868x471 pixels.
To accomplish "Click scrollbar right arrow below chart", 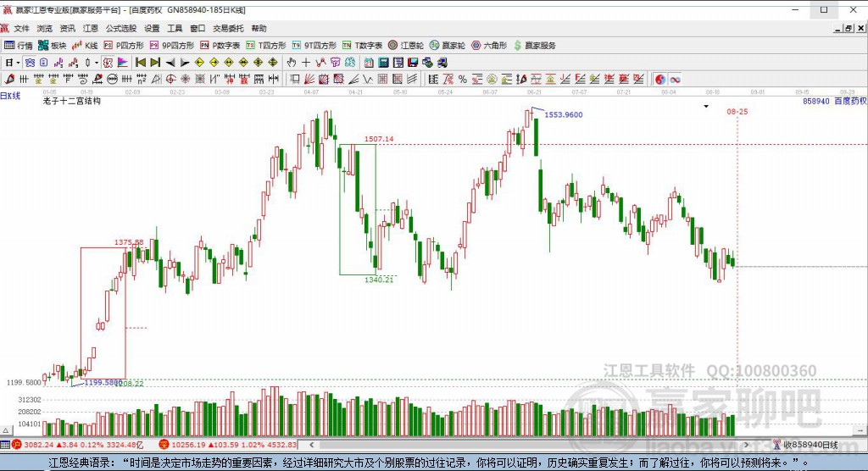I will (x=746, y=445).
